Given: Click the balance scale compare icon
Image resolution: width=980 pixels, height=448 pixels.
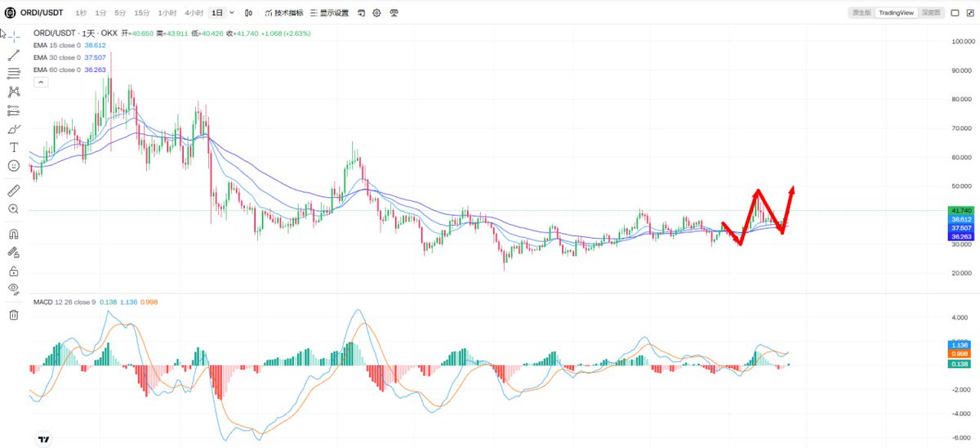Looking at the screenshot, I should pyautogui.click(x=394, y=13).
